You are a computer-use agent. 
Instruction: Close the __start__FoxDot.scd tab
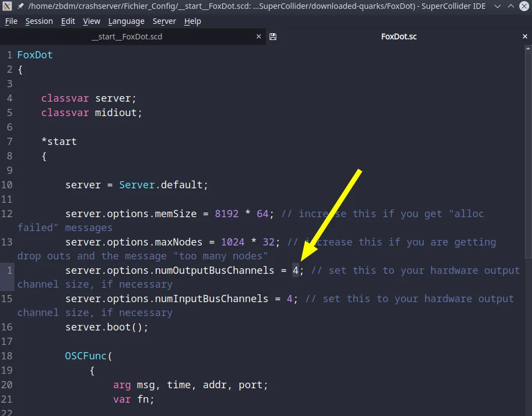point(259,37)
